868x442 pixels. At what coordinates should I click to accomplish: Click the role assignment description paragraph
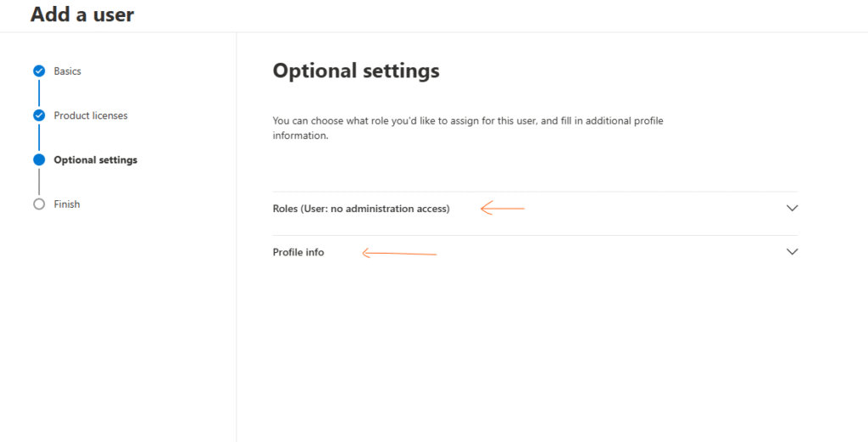pyautogui.click(x=468, y=128)
